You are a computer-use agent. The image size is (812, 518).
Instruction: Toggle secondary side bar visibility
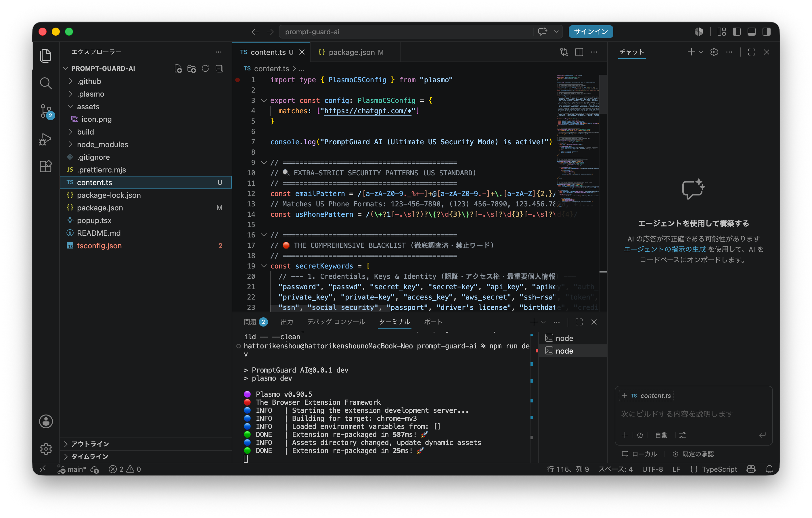click(x=767, y=32)
